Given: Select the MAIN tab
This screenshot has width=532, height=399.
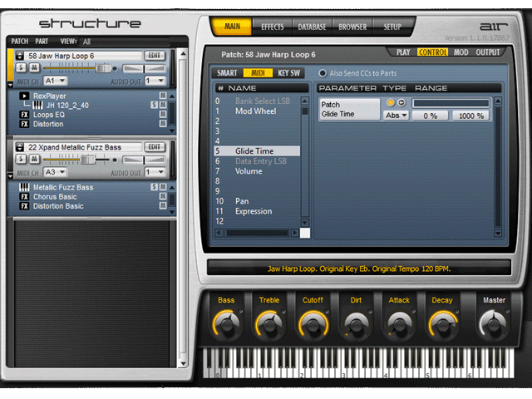Looking at the screenshot, I should point(232,27).
